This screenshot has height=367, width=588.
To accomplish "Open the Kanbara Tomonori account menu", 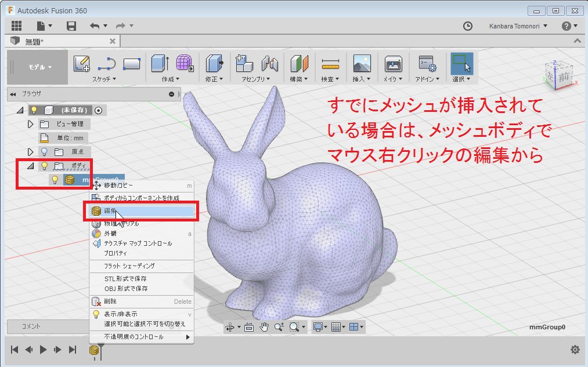I will (x=518, y=26).
